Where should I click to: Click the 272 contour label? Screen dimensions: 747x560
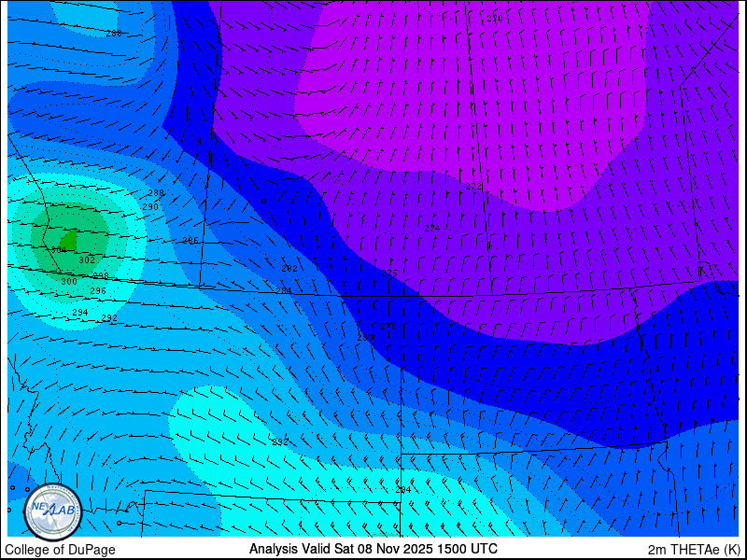(x=473, y=187)
